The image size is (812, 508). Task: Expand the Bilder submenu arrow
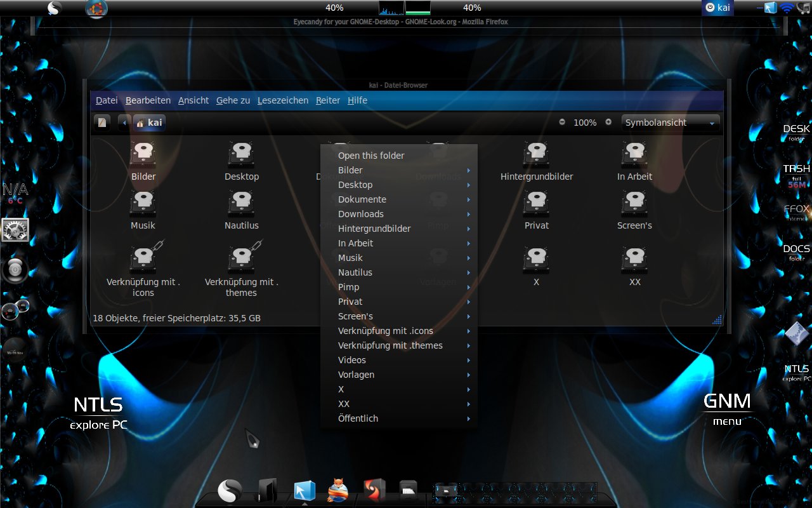(469, 170)
